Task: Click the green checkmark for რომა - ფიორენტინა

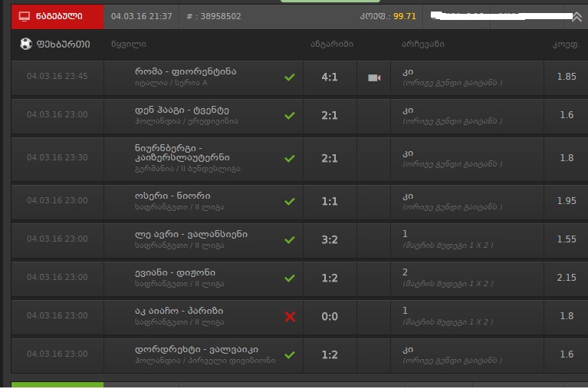Action: coord(290,77)
